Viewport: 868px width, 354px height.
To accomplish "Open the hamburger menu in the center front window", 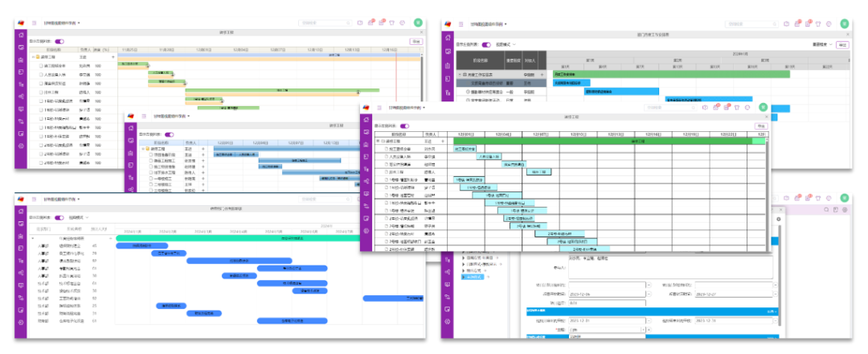I will (379, 108).
